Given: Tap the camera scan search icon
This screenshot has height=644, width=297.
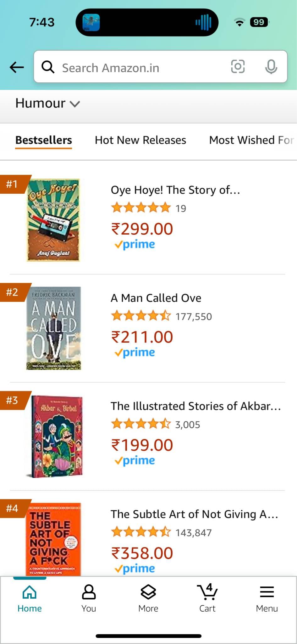Looking at the screenshot, I should [238, 67].
